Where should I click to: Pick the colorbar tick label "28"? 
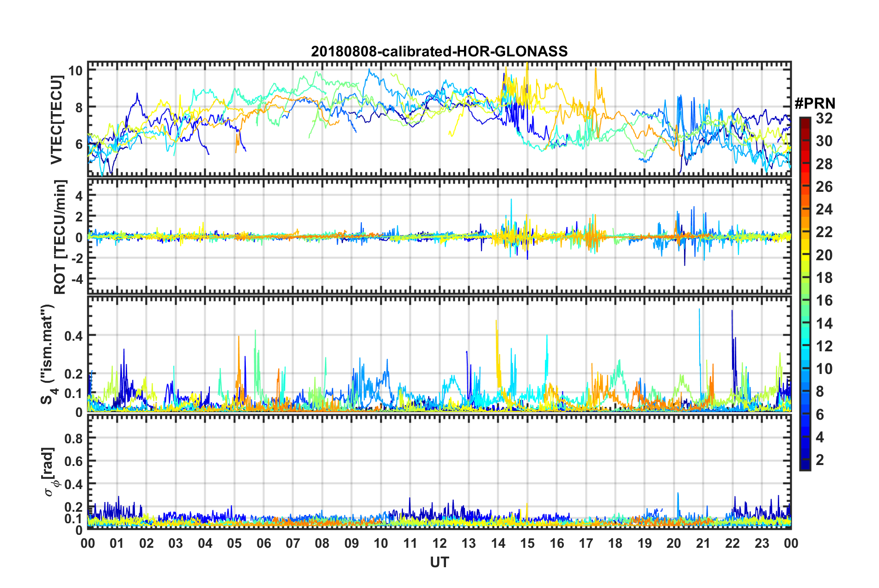pyautogui.click(x=824, y=164)
